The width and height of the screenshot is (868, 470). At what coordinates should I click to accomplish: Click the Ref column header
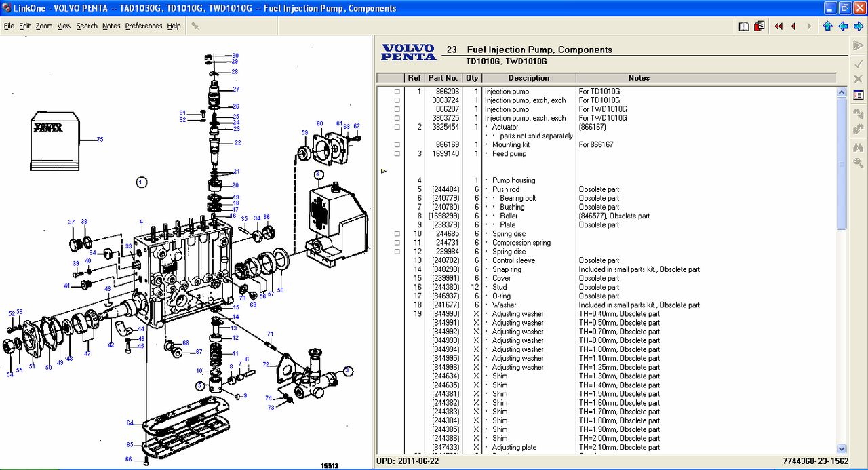click(414, 78)
